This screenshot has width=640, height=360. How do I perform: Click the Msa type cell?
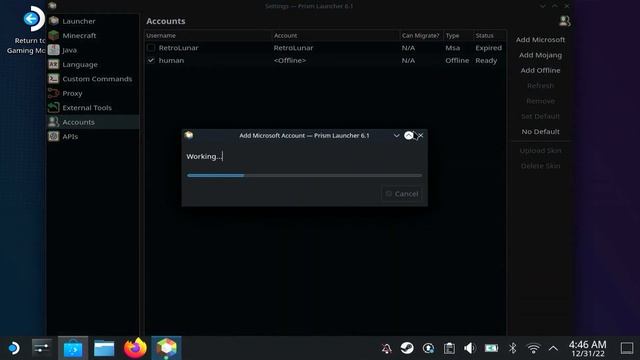[453, 48]
